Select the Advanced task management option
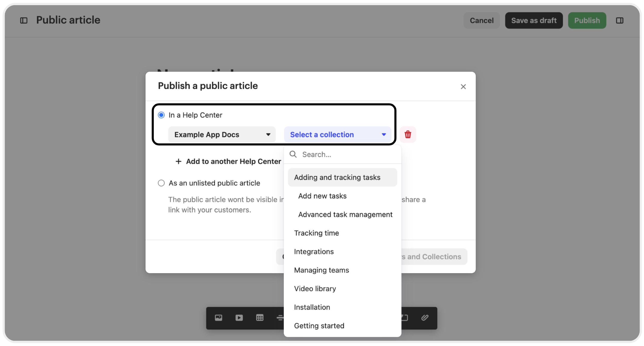The height and width of the screenshot is (346, 644). click(x=345, y=214)
